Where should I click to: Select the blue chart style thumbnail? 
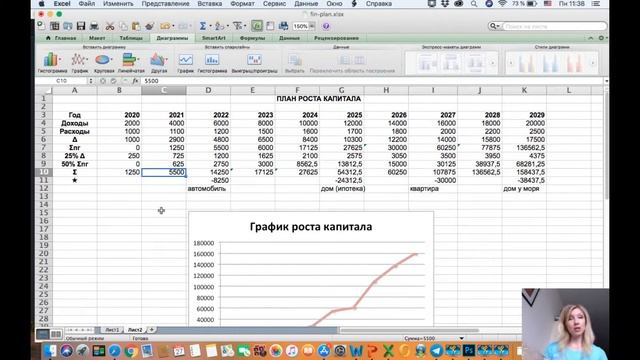551,63
